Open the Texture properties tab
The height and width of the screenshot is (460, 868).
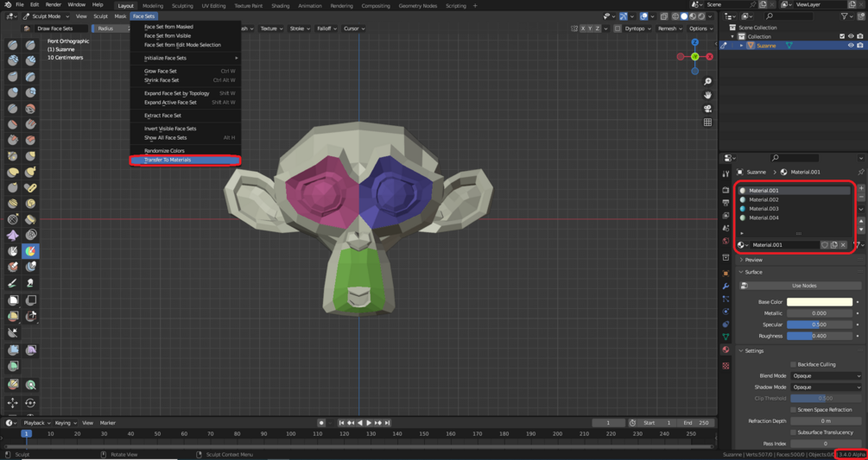[x=725, y=365]
